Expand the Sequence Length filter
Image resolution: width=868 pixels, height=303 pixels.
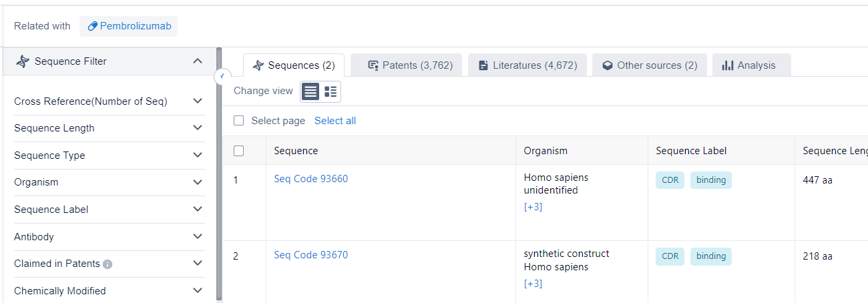[197, 128]
